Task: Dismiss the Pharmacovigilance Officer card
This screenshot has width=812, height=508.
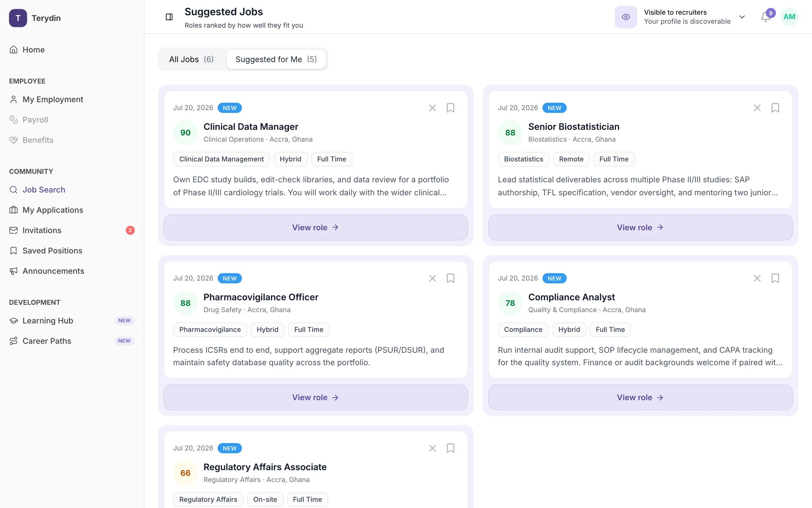Action: coord(432,278)
